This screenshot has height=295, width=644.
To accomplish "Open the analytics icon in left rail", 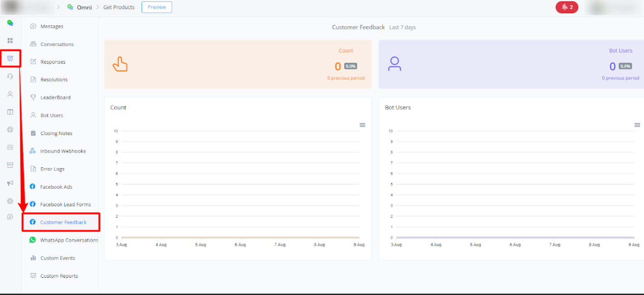I will (x=10, y=58).
